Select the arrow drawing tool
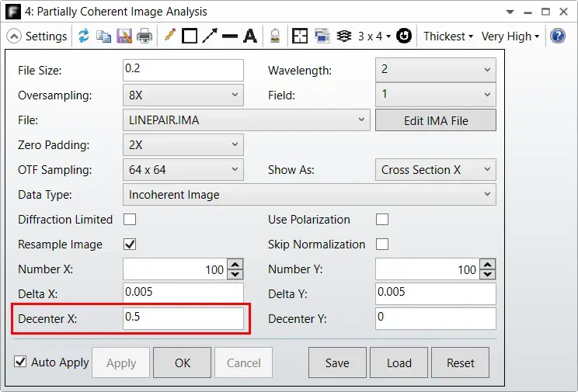578x392 pixels. click(x=210, y=36)
